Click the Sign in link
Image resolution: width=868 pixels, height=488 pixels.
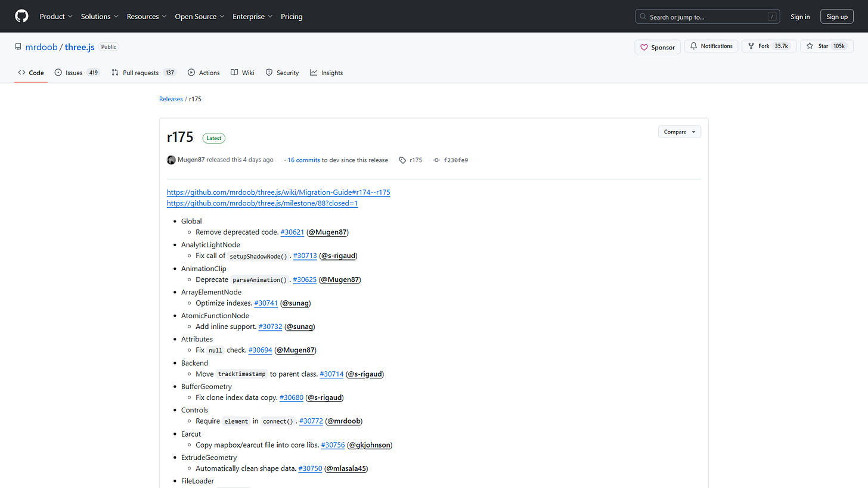pos(800,17)
